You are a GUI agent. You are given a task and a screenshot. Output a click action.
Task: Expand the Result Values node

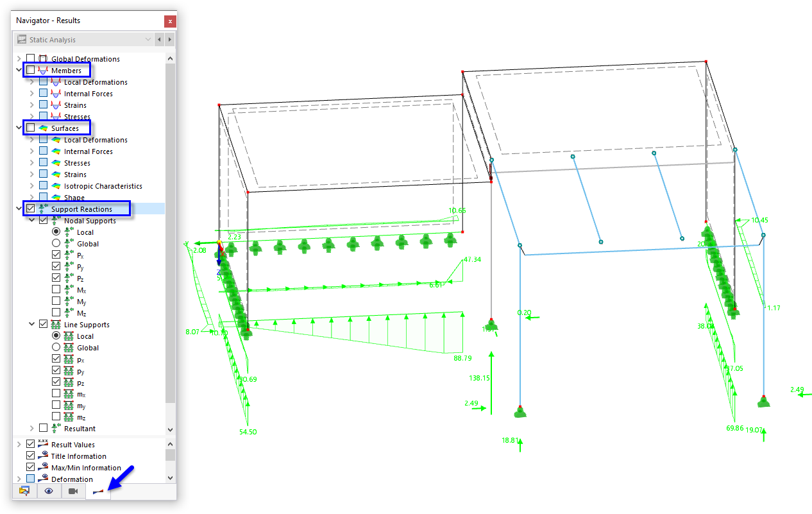coord(19,444)
